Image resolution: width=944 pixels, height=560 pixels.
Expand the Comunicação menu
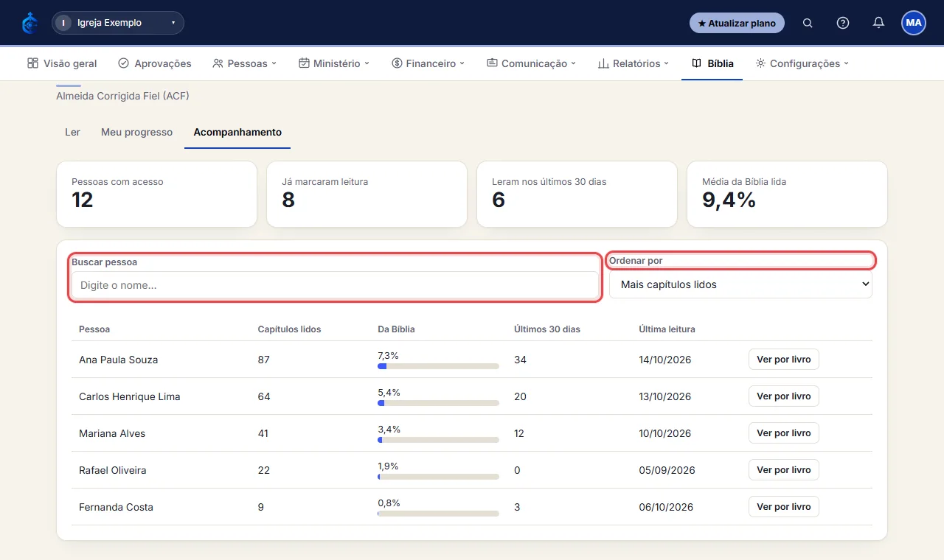[532, 63]
